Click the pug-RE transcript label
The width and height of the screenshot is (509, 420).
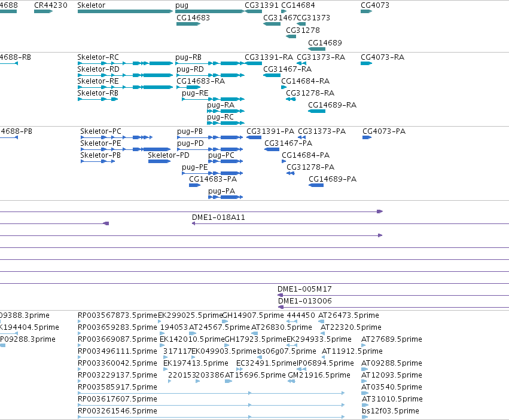coord(195,93)
